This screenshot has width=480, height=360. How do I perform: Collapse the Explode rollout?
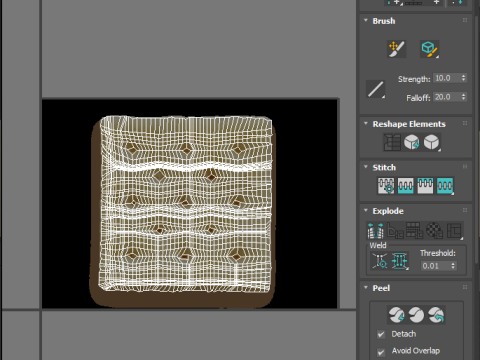coord(366,210)
